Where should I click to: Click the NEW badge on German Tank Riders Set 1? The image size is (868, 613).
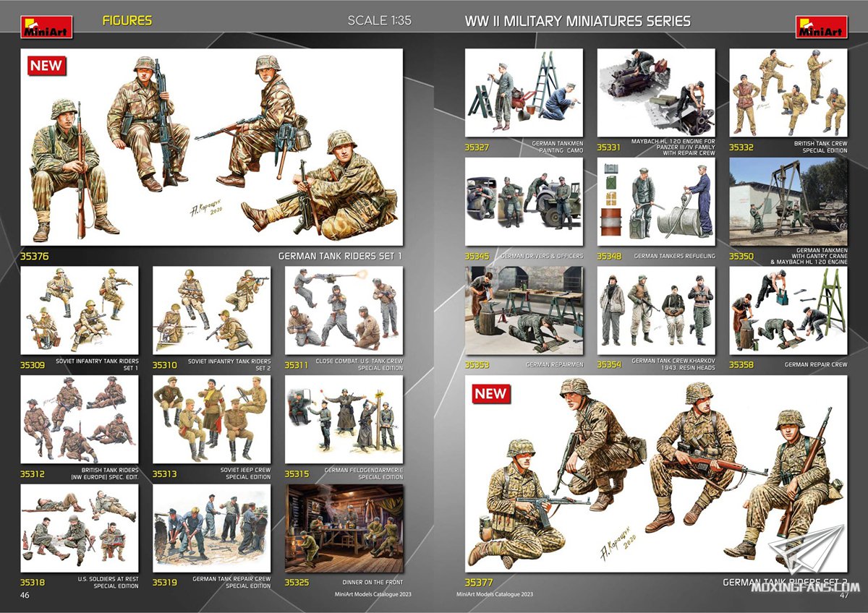click(46, 65)
